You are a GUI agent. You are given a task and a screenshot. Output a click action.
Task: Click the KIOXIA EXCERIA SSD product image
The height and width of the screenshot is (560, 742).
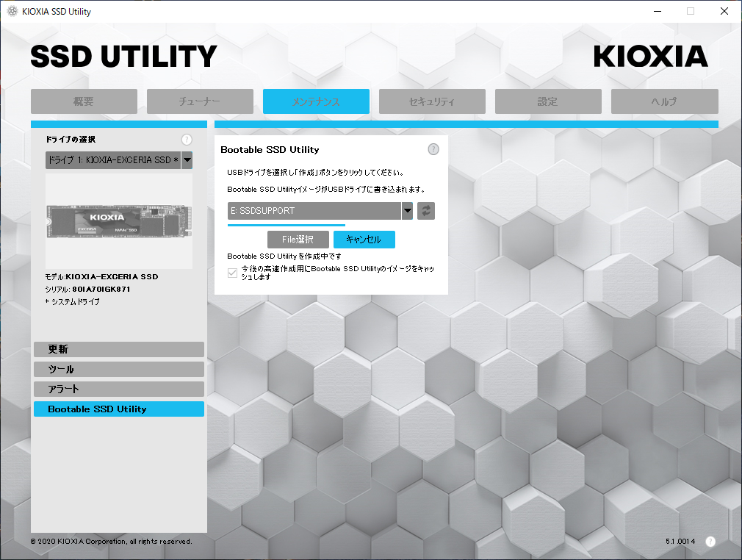(119, 221)
